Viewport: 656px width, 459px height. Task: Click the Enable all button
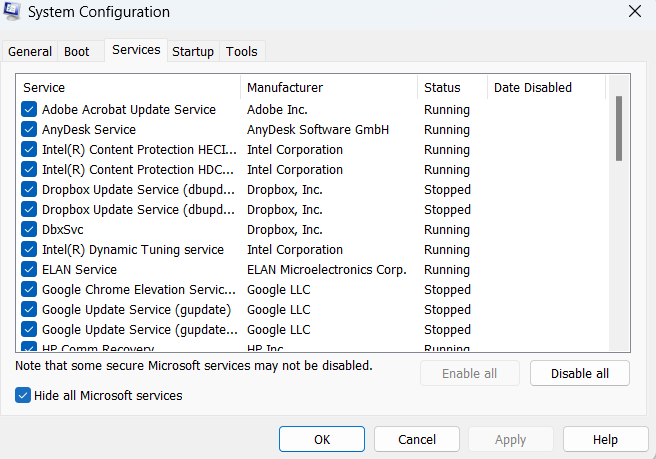469,373
